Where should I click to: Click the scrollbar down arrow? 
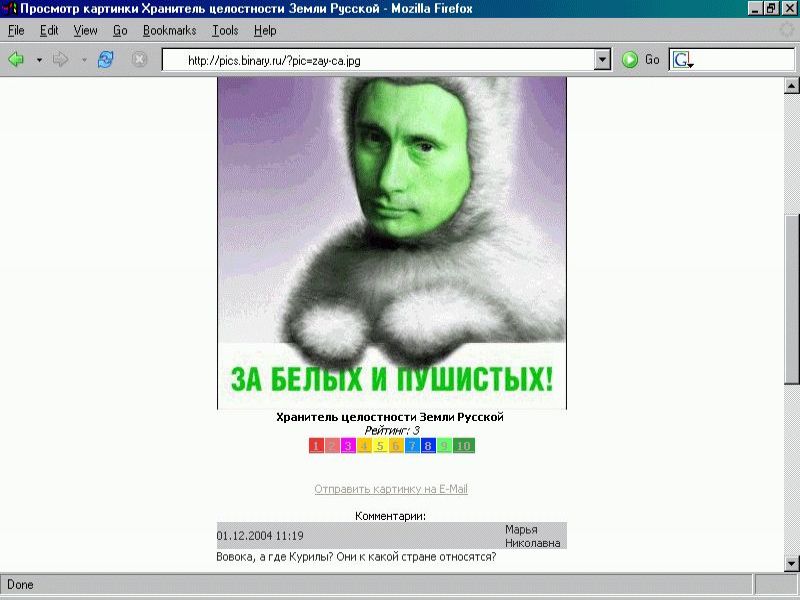(x=792, y=563)
